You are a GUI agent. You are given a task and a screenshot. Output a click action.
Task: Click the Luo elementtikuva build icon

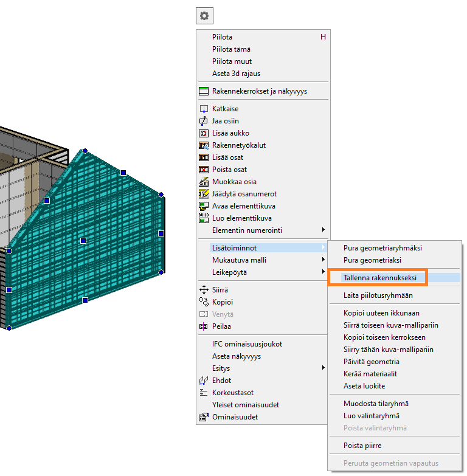204,218
